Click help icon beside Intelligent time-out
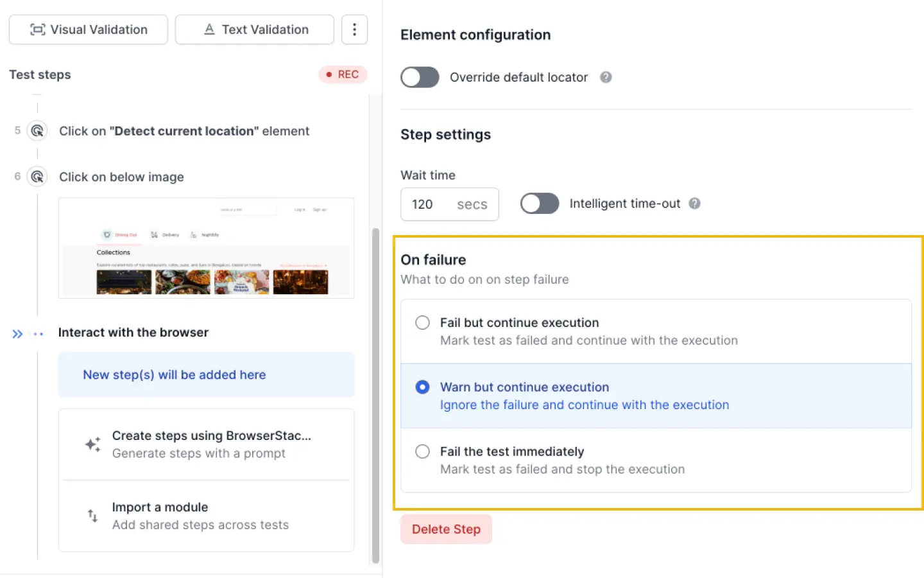The width and height of the screenshot is (924, 578). [694, 204]
